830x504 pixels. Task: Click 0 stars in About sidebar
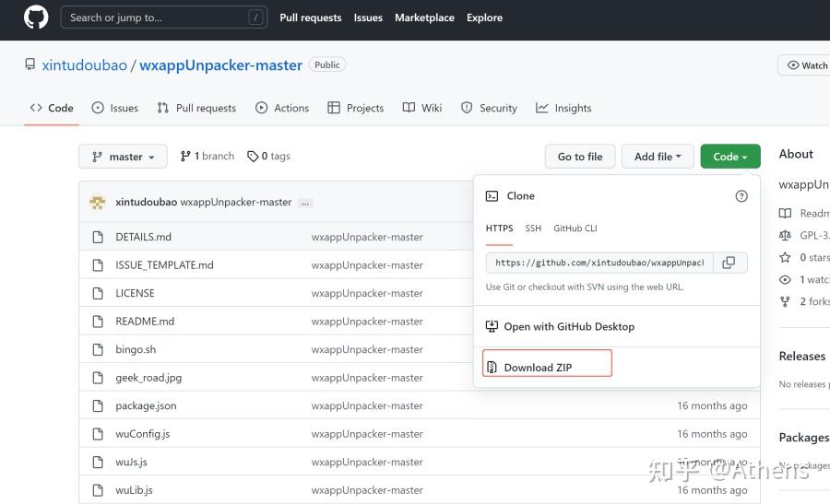coord(804,258)
